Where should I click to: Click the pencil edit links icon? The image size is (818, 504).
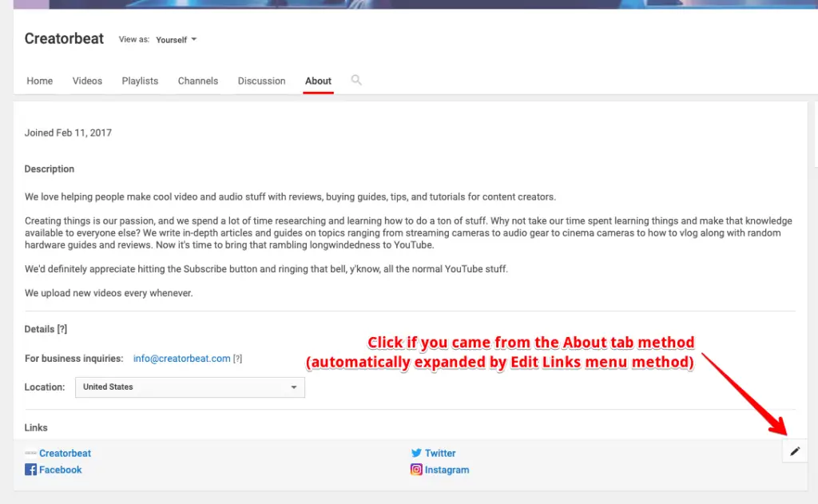795,451
